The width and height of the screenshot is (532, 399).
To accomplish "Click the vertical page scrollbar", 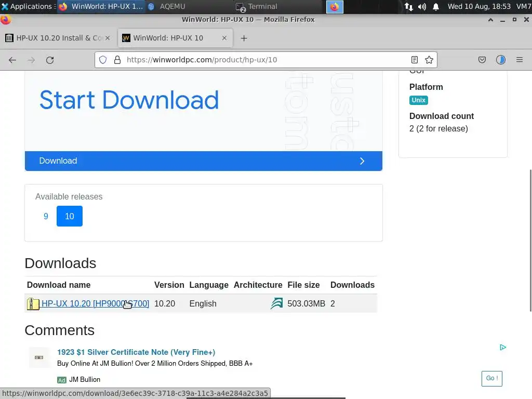I will [x=530, y=240].
